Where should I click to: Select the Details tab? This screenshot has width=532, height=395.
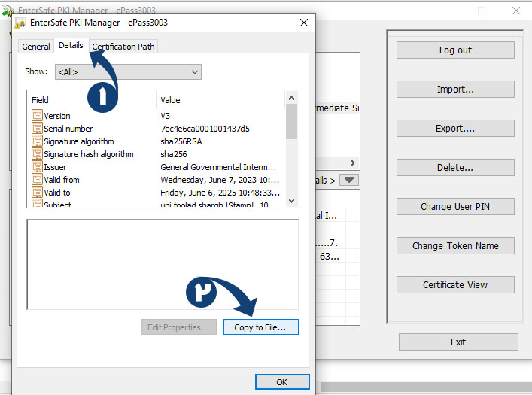click(71, 46)
